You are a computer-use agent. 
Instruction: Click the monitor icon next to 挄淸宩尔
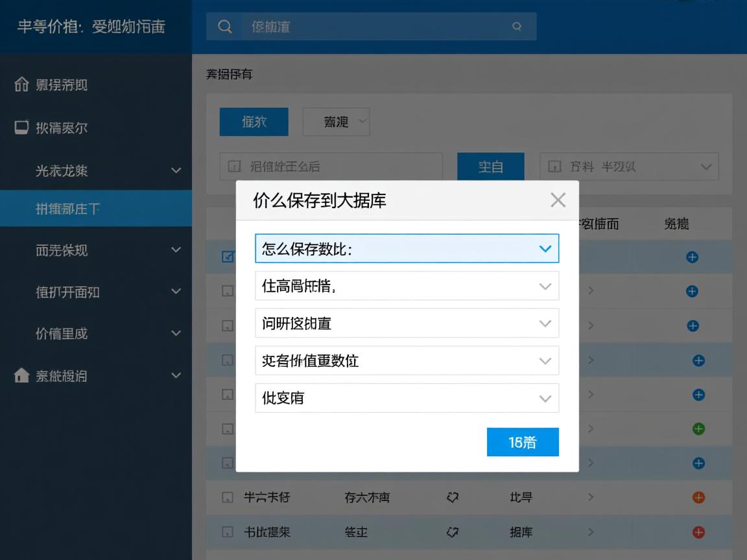pyautogui.click(x=22, y=127)
